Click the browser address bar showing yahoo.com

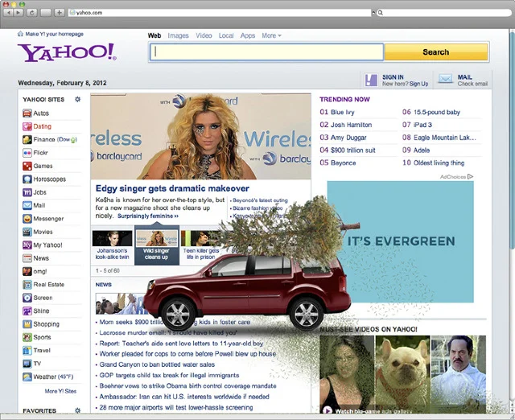220,13
